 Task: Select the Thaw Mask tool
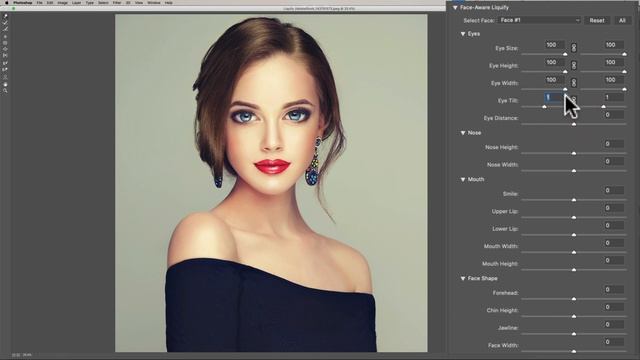point(5,69)
